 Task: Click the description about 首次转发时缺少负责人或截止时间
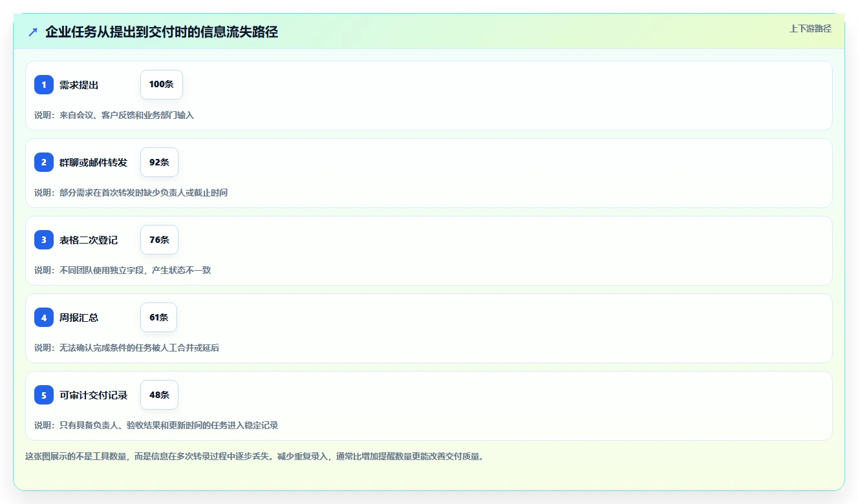[x=131, y=193]
